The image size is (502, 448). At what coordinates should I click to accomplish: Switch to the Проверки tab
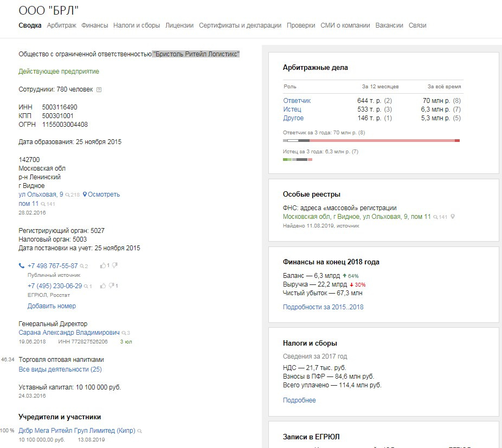click(301, 25)
